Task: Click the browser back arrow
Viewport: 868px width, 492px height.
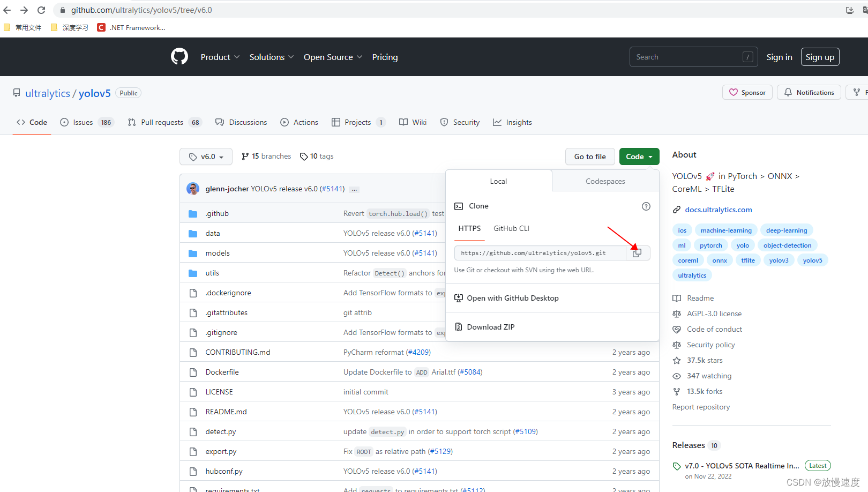Action: pos(7,10)
